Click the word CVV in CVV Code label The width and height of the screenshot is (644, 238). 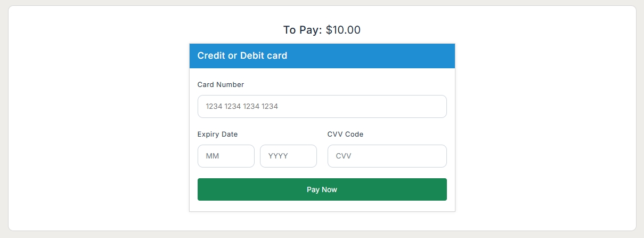(x=335, y=134)
